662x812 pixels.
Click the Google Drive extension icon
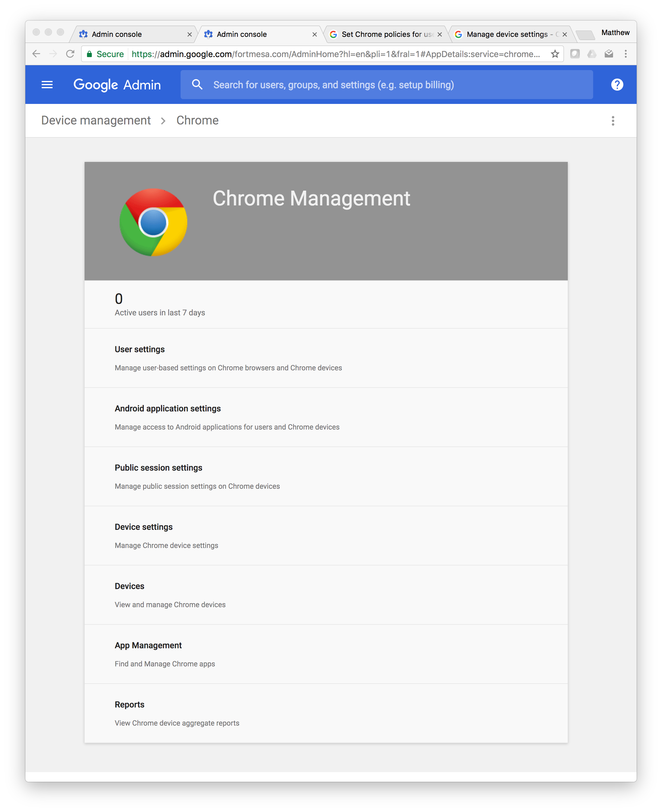click(x=592, y=54)
